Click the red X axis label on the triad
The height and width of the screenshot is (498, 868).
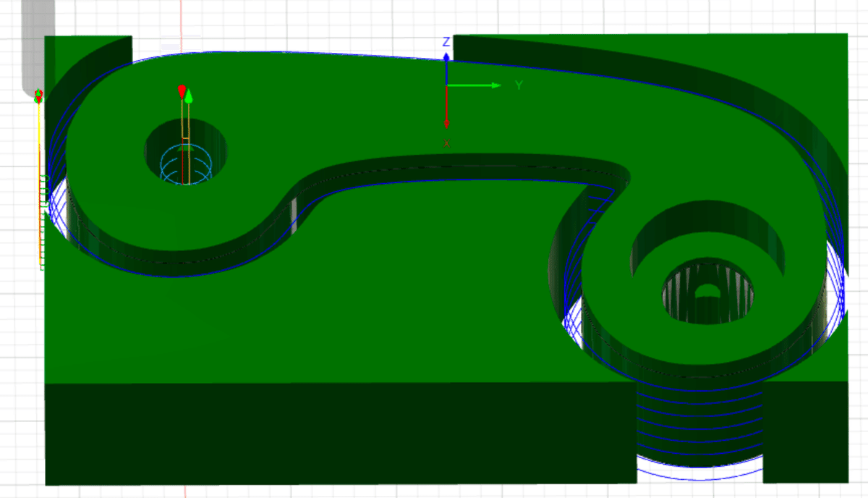point(447,144)
